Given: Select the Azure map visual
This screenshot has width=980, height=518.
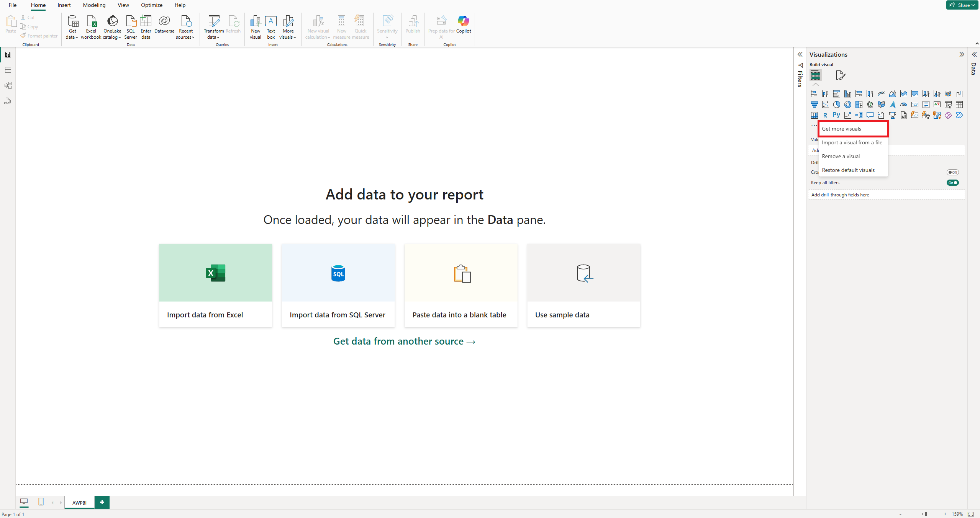Looking at the screenshot, I should tap(892, 105).
